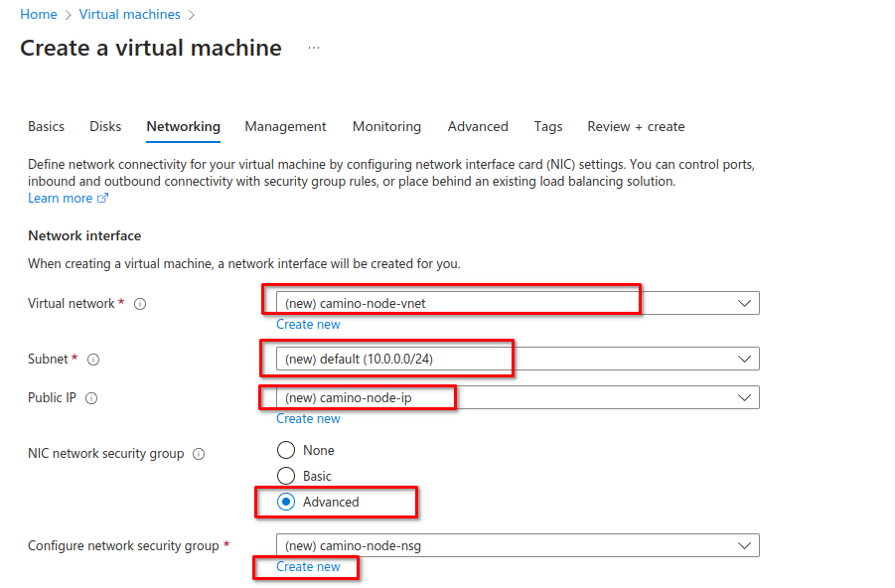Switch to the Disks tab
This screenshot has height=588, width=895.
tap(105, 126)
